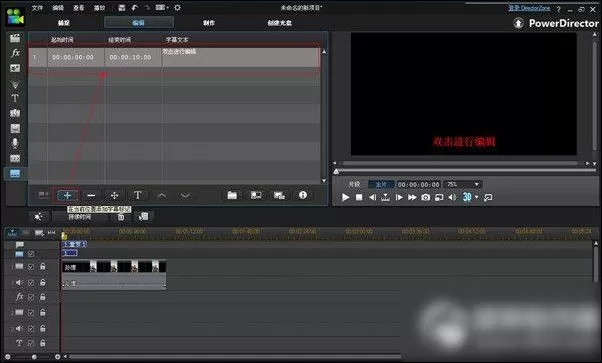The image size is (602, 363).
Task: Open the subtitle info icon
Action: (x=303, y=195)
